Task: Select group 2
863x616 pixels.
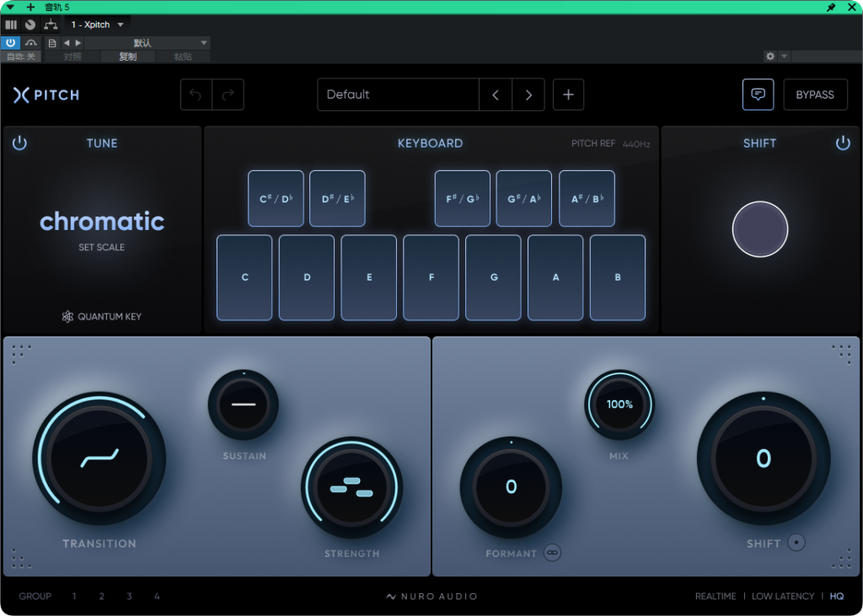Action: pos(102,596)
